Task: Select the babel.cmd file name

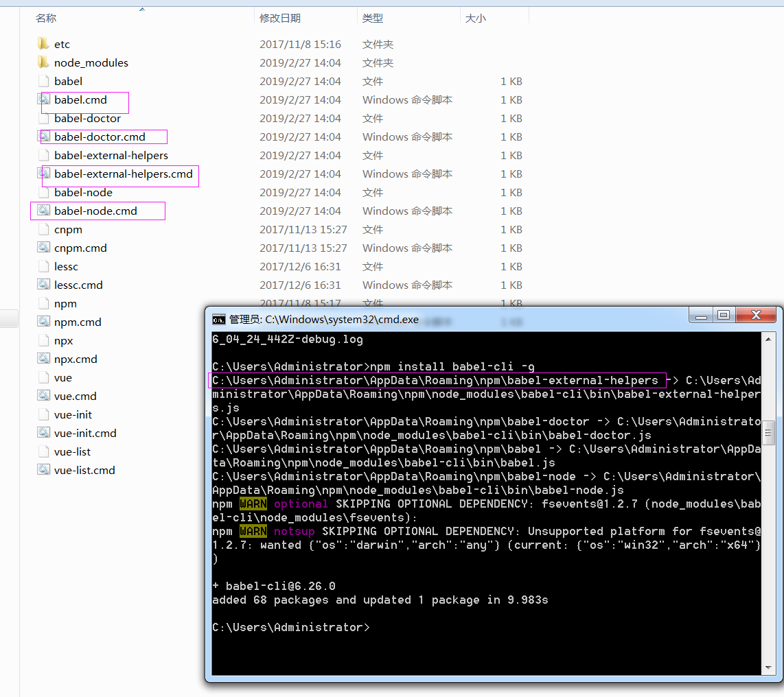Action: point(80,100)
